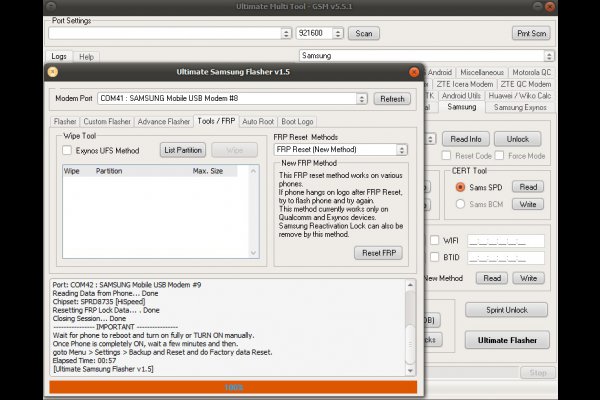Click the log scroll-up arrow
This screenshot has width=600, height=400.
pyautogui.click(x=410, y=285)
